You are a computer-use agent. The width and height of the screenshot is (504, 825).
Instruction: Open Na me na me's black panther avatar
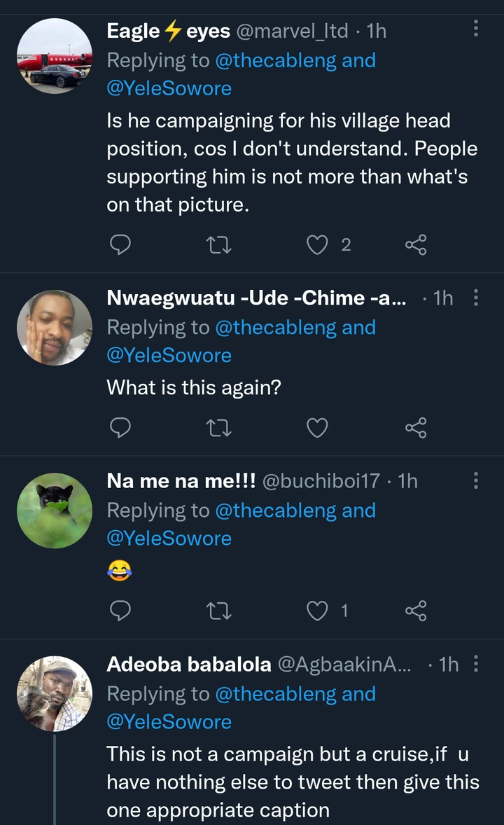(55, 510)
